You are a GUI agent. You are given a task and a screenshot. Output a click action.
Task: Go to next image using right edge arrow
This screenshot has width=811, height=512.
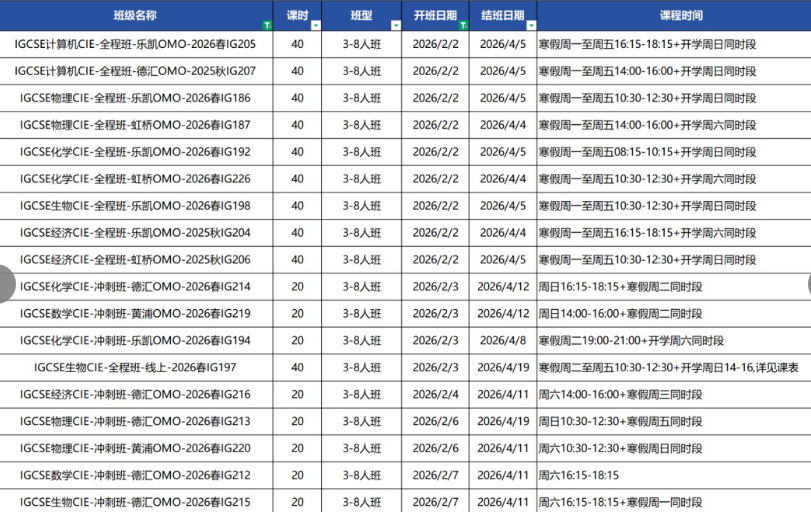[x=803, y=284]
